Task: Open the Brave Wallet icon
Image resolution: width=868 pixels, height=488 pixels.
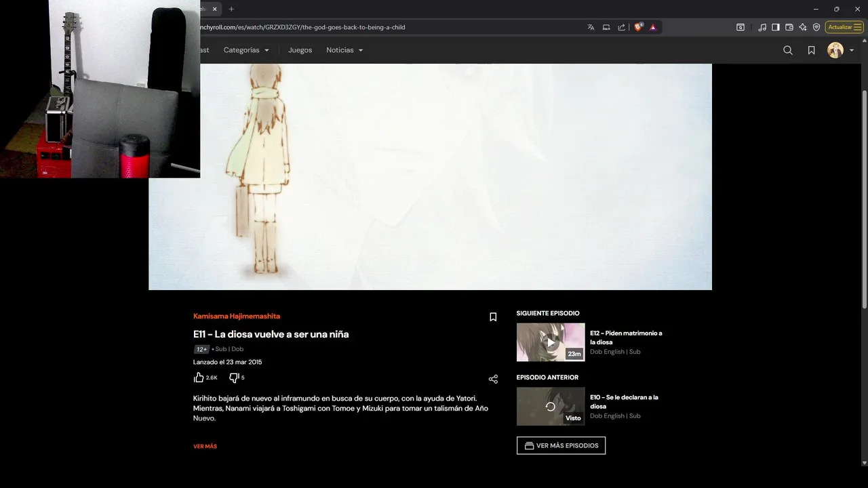Action: [x=789, y=27]
